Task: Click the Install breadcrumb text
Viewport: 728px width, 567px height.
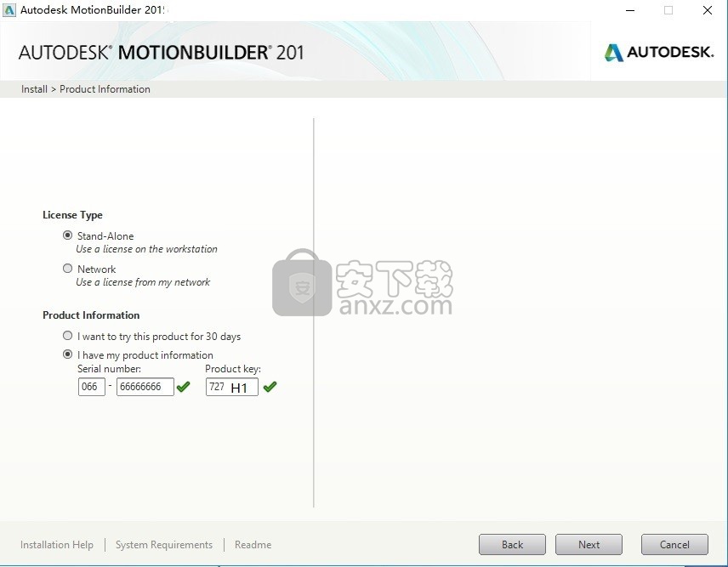Action: 34,89
